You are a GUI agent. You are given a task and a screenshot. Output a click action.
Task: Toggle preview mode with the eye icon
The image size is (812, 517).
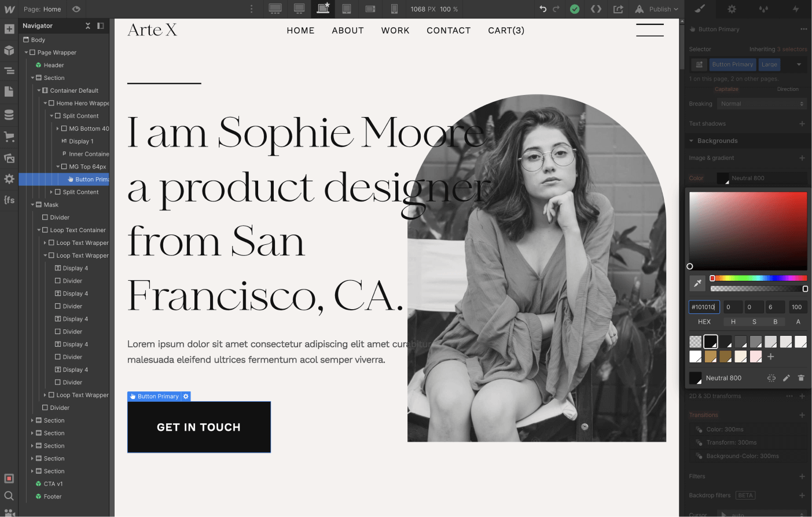coord(75,9)
